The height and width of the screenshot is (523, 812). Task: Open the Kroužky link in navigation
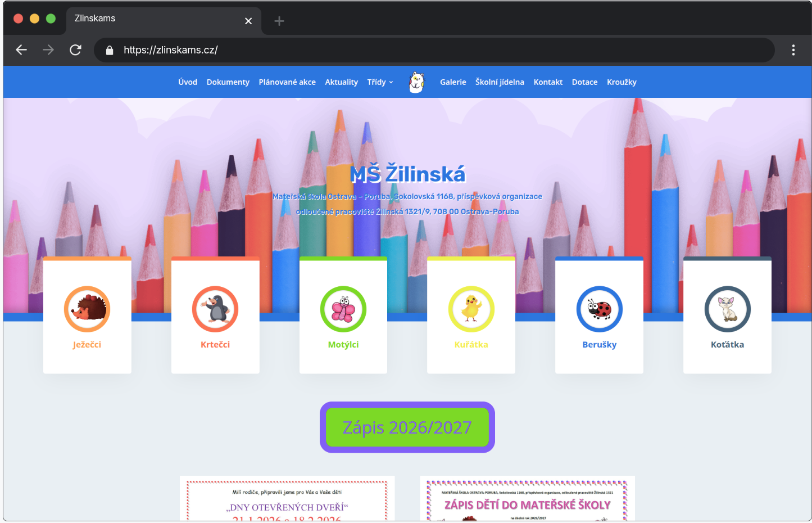click(622, 82)
